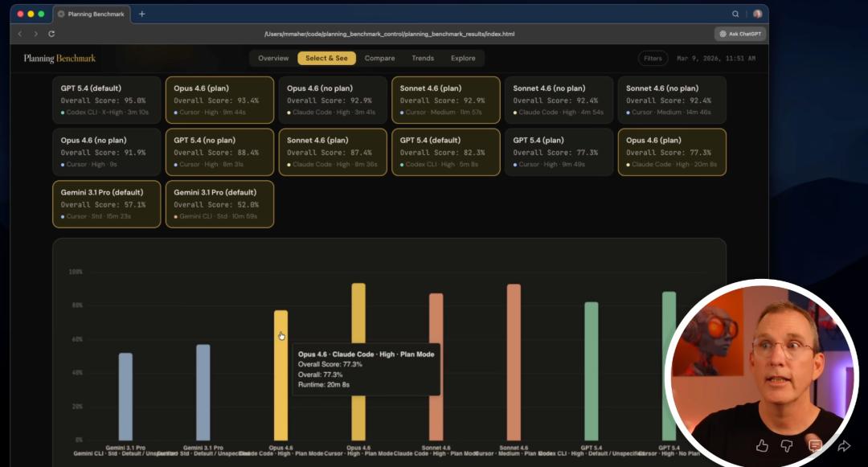
Task: Click the share arrow icon
Action: [x=844, y=445]
